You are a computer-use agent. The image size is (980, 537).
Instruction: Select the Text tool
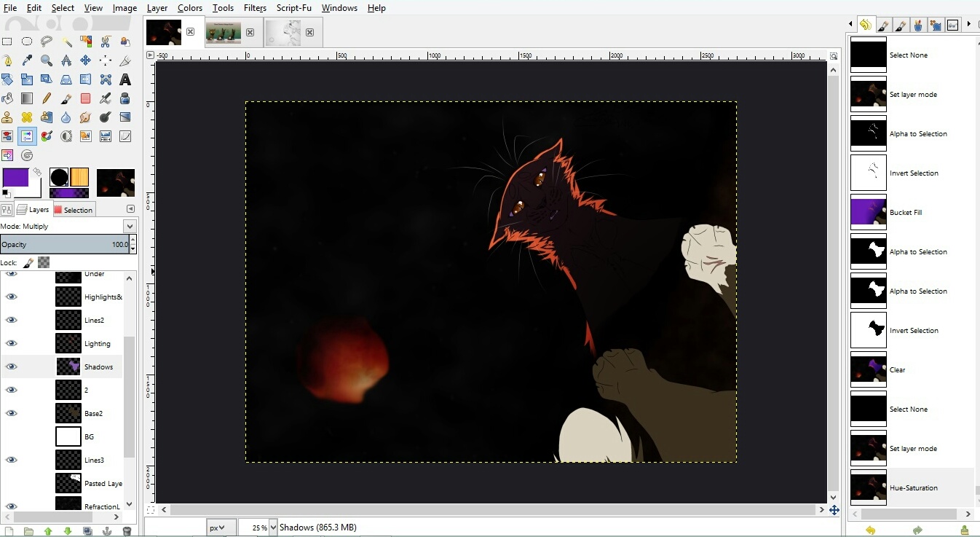pos(125,79)
